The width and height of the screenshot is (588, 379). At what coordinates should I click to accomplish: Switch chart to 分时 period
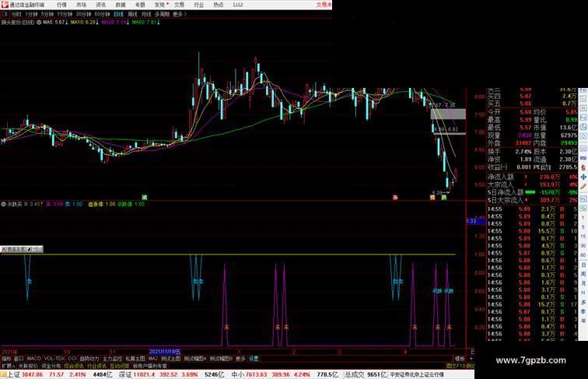pos(16,14)
